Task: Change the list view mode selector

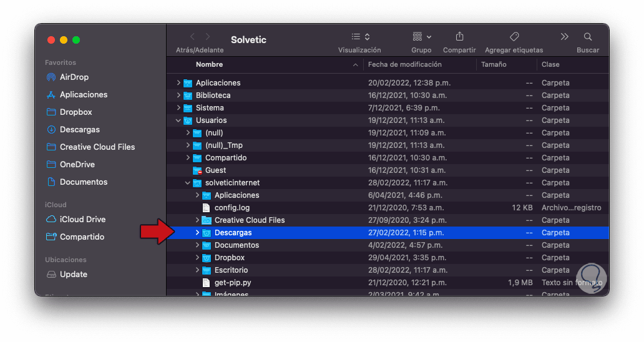Action: click(x=360, y=37)
